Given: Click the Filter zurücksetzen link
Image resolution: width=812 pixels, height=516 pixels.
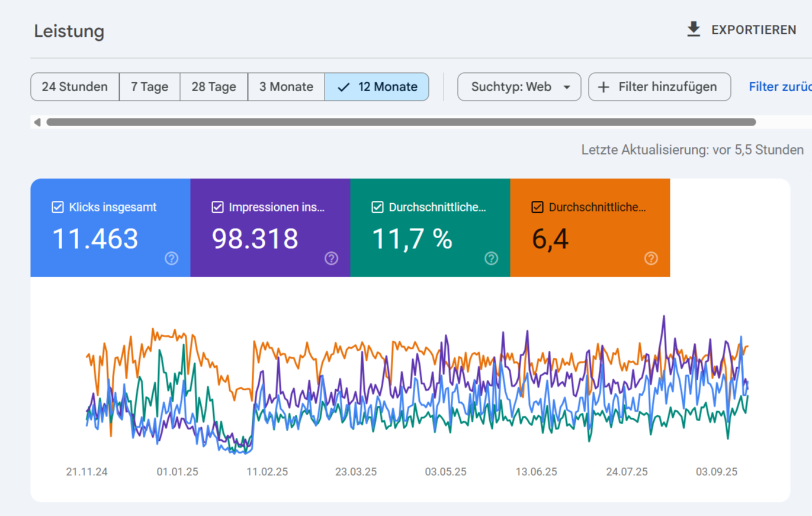Looking at the screenshot, I should click(779, 87).
